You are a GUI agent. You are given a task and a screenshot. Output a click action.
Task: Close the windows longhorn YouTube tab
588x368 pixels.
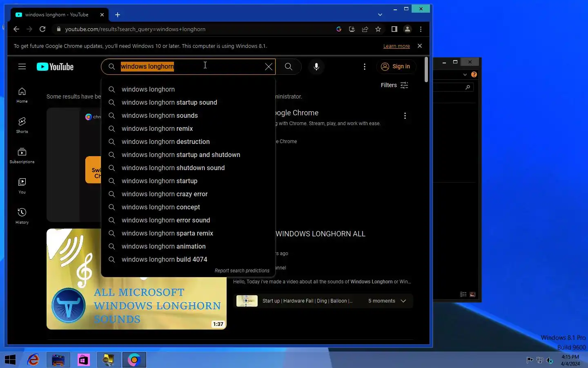click(x=102, y=15)
